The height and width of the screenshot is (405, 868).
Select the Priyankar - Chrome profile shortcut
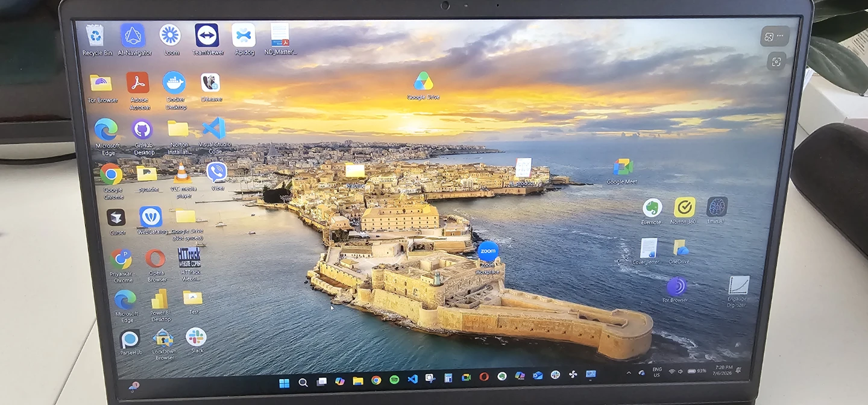[x=122, y=266]
